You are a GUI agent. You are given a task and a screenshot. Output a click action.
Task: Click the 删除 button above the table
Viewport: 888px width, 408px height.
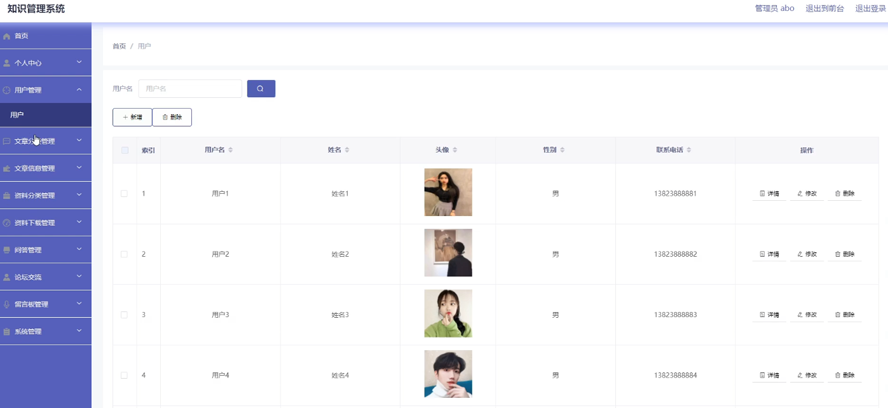click(172, 117)
